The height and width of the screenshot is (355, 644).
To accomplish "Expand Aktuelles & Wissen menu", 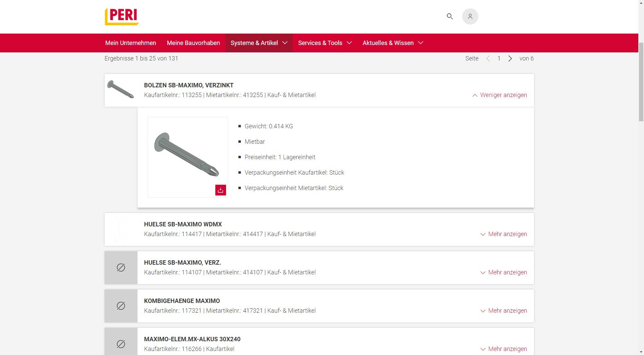I will click(392, 43).
